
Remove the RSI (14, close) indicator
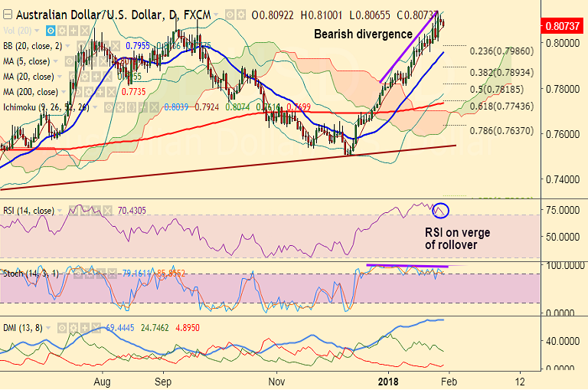107,211
